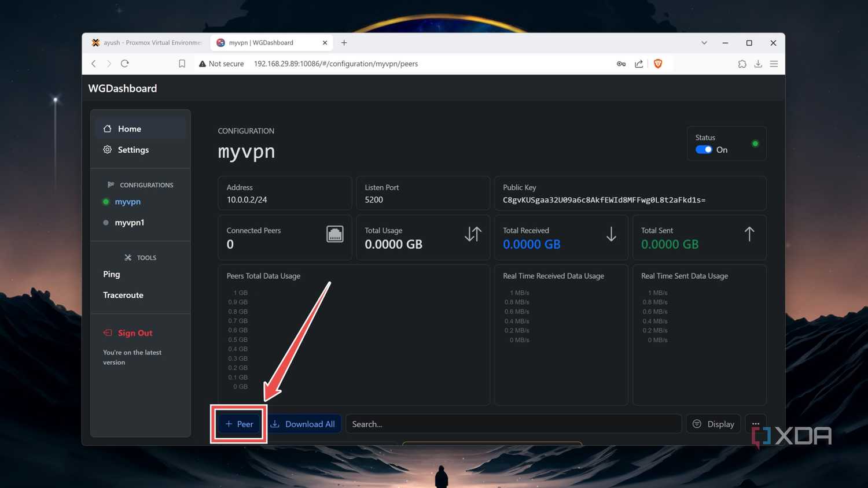Open the Display options button
Screen dimensions: 868x488
point(713,424)
